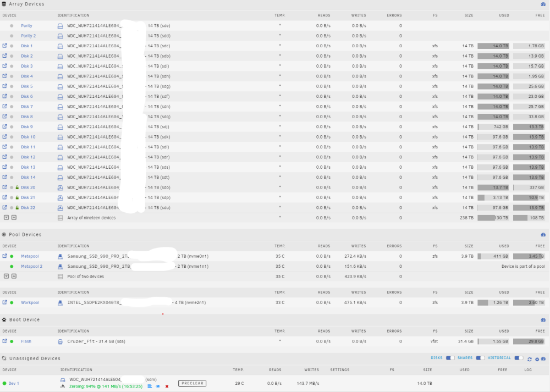Click Workpool write speed 475.1 KB/s
Image resolution: width=550 pixels, height=392 pixels.
(x=355, y=302)
